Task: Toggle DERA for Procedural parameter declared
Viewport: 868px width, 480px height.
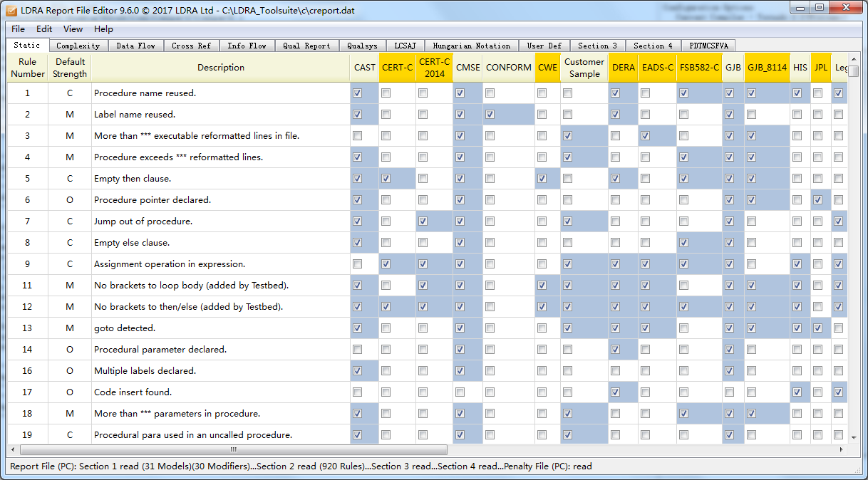Action: (615, 350)
